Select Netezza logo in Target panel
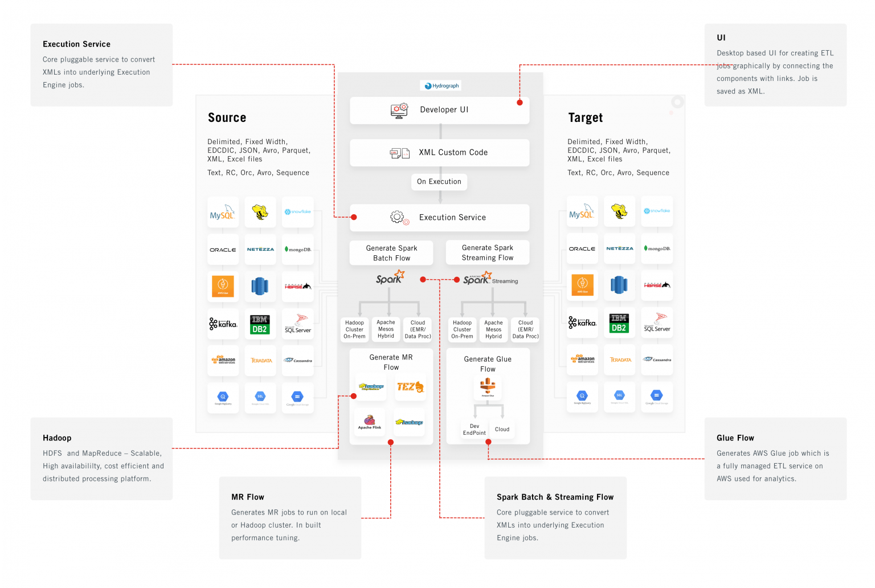Image resolution: width=875 pixels, height=588 pixels. point(620,248)
